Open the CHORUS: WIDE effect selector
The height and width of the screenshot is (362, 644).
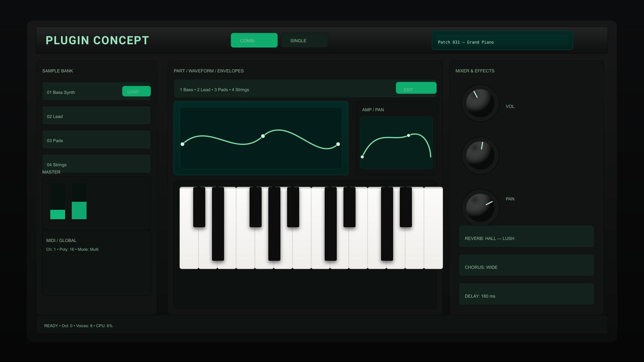526,265
